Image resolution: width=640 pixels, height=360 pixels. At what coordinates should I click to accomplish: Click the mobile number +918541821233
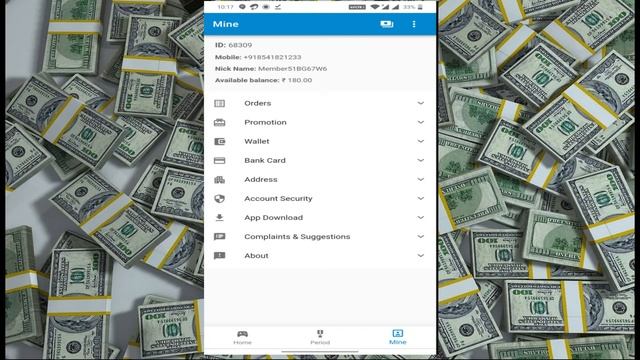[272, 57]
